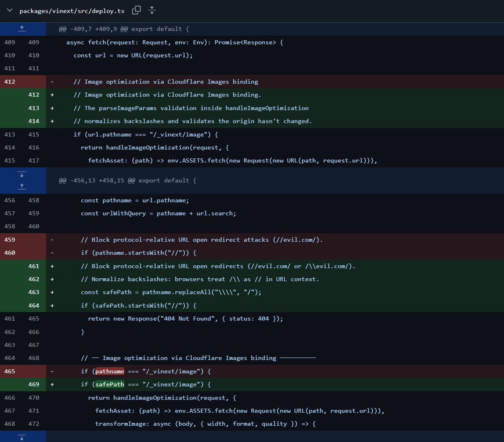
Task: Expand all lines icon beside file path
Action: pyautogui.click(x=152, y=10)
